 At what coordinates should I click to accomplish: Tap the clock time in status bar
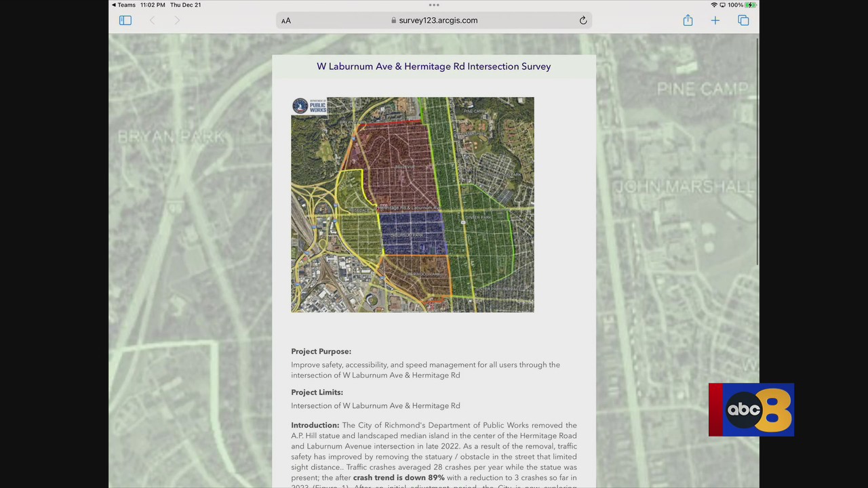tap(153, 5)
